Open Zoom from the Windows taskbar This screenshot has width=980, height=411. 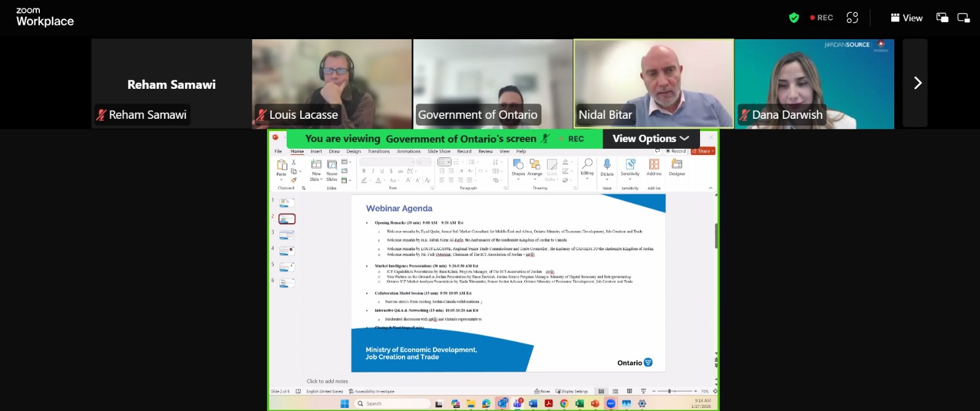pyautogui.click(x=611, y=404)
